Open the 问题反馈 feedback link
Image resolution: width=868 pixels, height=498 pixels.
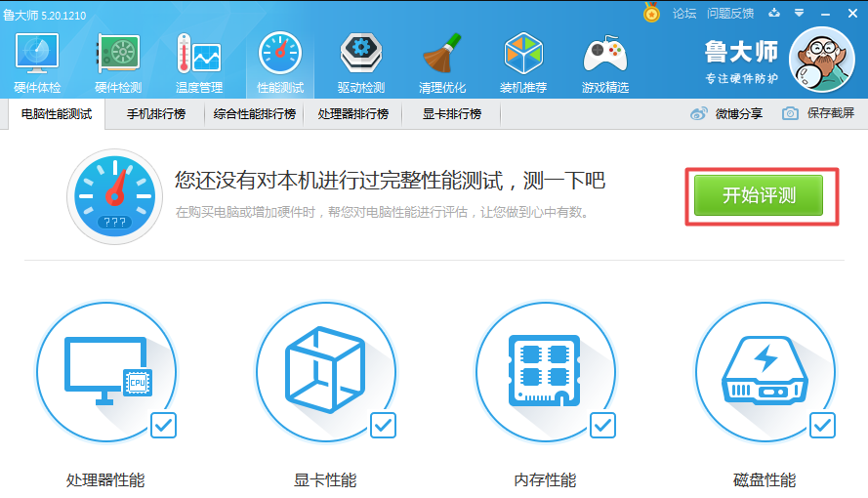click(x=730, y=14)
